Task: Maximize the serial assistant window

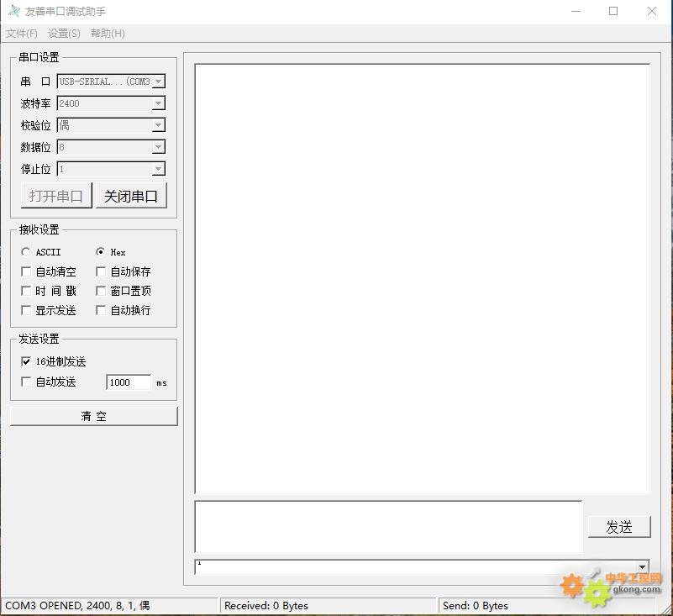Action: [x=613, y=11]
